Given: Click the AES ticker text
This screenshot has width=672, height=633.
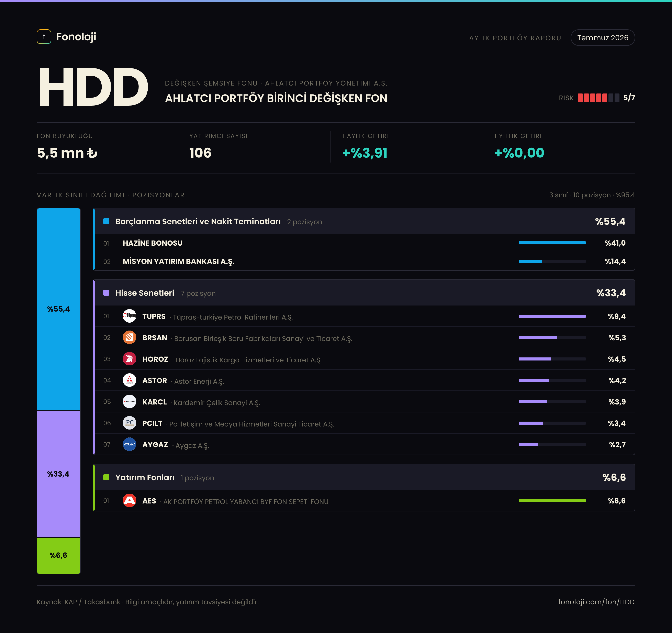Looking at the screenshot, I should [x=149, y=501].
